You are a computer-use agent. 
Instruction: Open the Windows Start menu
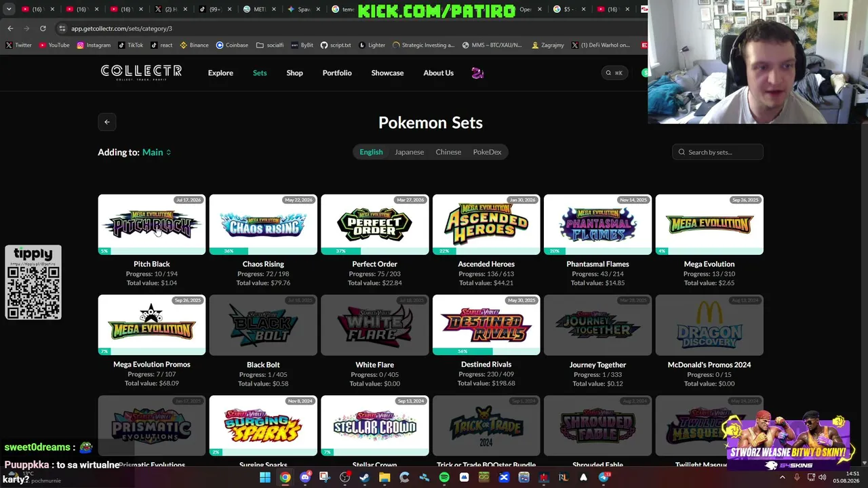tap(265, 478)
